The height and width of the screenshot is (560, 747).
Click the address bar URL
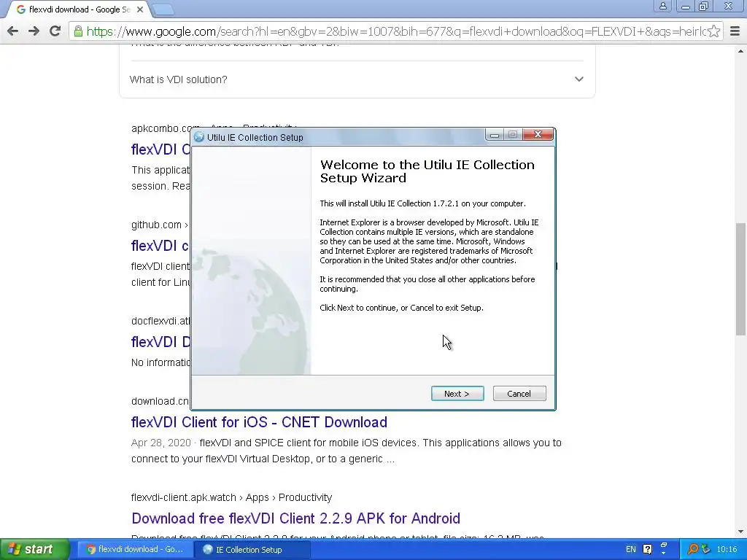[395, 31]
